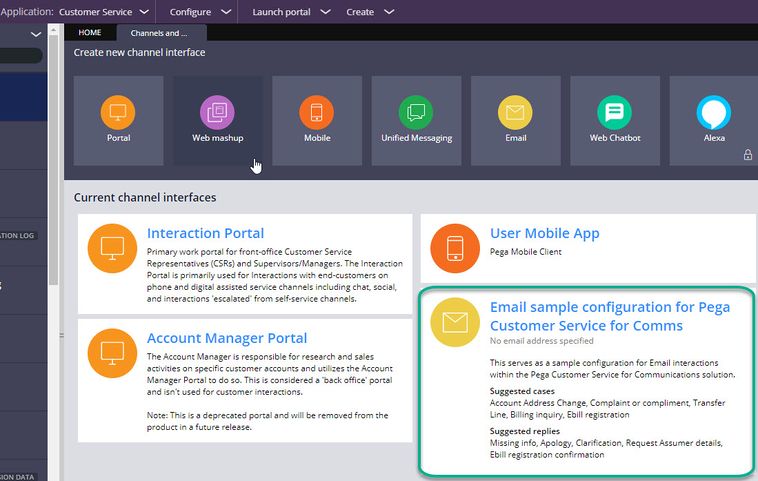The height and width of the screenshot is (481, 758).
Task: Open the Application Customer Service dropdown
Action: 103,12
